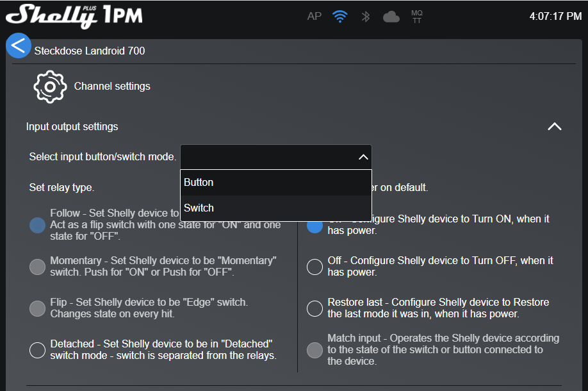Click the Bluetooth status icon
The image size is (588, 391).
[x=366, y=17]
